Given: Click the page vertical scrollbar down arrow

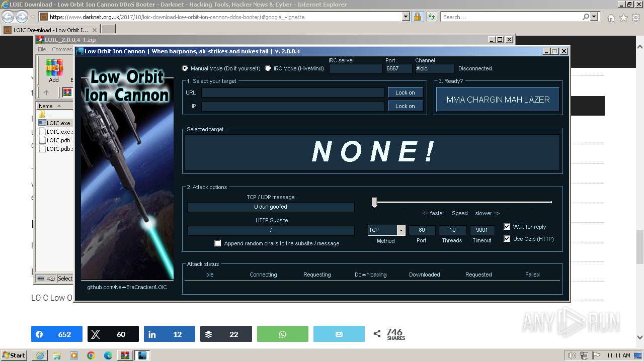Looking at the screenshot, I should 639,338.
